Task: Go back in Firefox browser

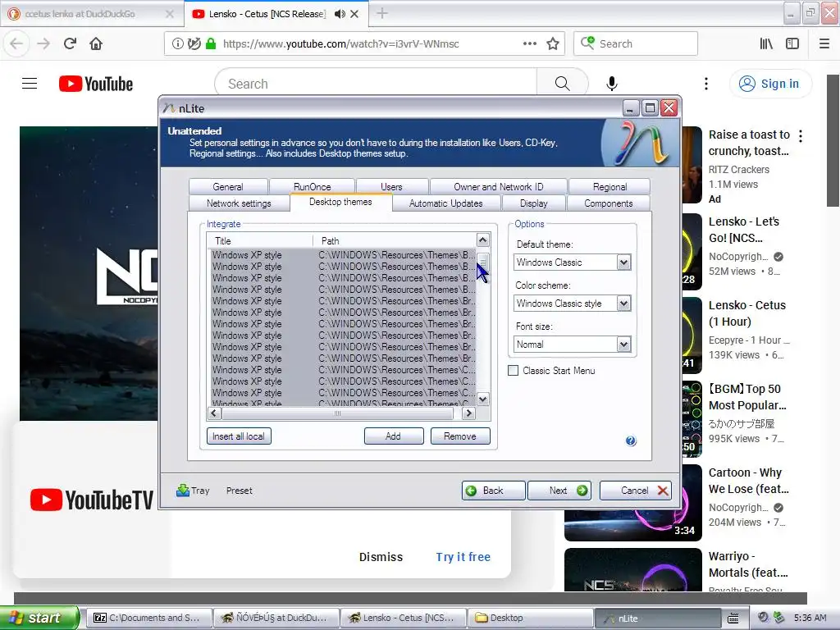Action: coord(16,43)
